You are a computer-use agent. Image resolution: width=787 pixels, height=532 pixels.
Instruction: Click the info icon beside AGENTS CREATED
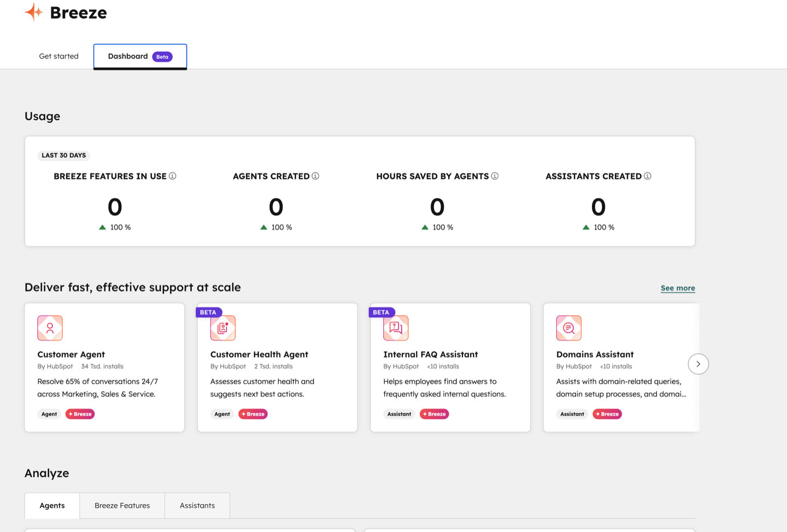(x=316, y=176)
